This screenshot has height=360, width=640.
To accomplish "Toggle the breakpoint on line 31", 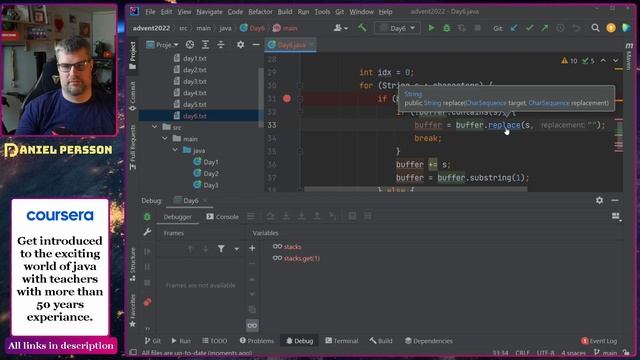I will 287,98.
